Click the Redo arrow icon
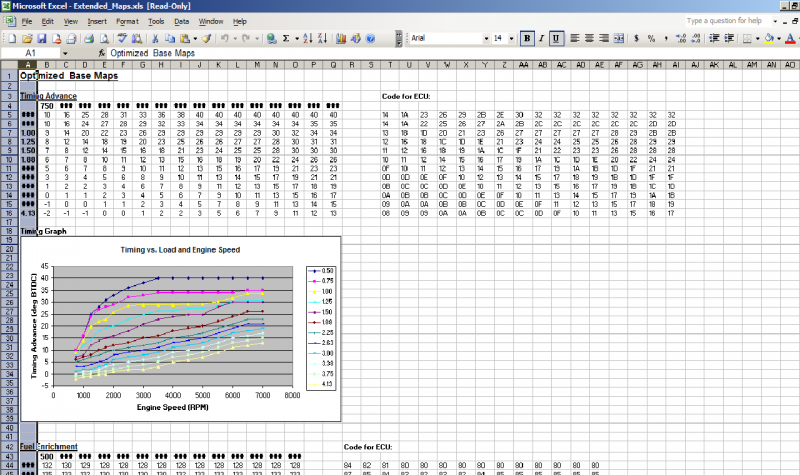Image resolution: width=800 pixels, height=475 pixels. (246, 38)
